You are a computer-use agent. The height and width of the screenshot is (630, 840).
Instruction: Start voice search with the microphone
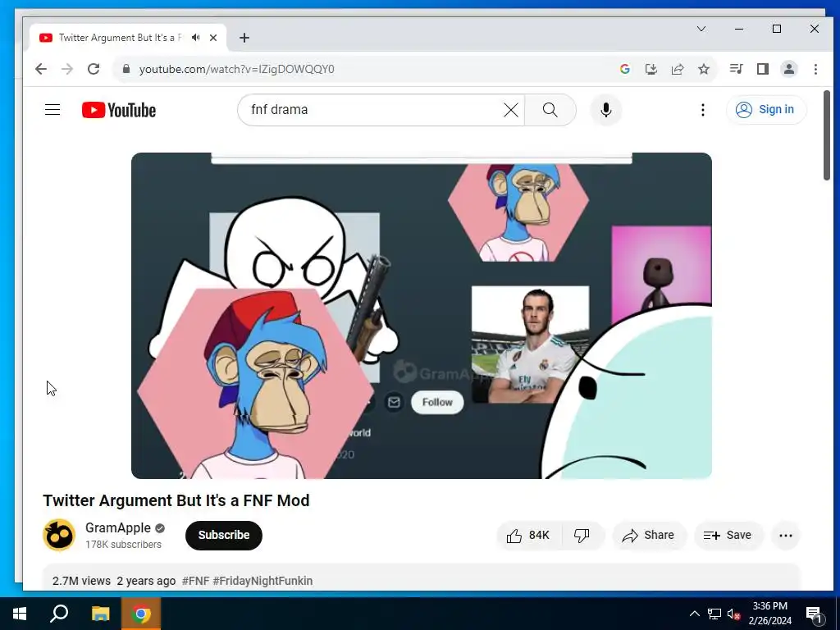[606, 110]
